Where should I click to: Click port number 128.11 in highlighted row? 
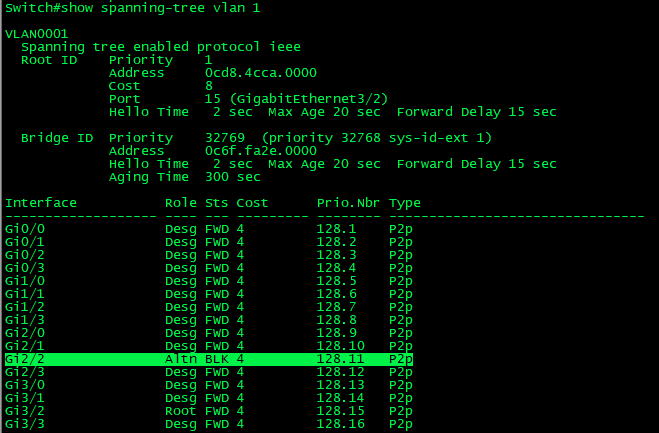click(340, 359)
